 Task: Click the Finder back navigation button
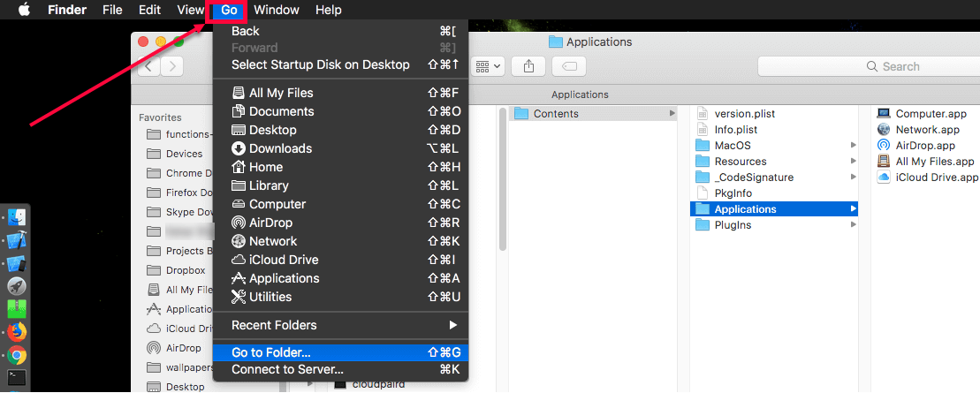(x=148, y=66)
